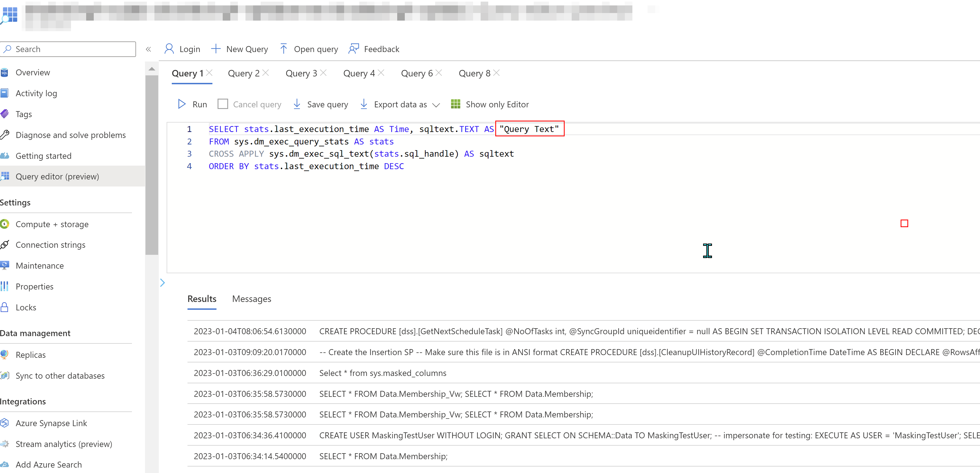Click the Open query upload arrow icon
The height and width of the screenshot is (473, 980).
(283, 49)
